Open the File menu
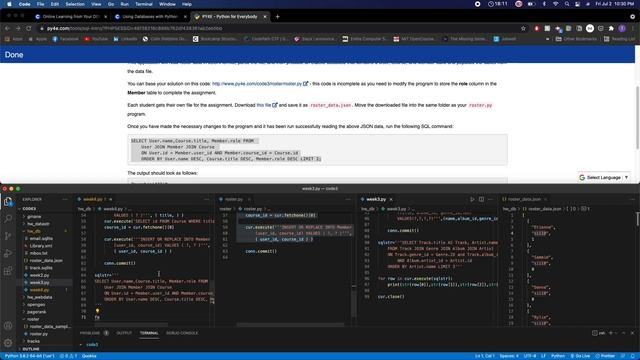This screenshot has width=640, height=360. click(40, 4)
